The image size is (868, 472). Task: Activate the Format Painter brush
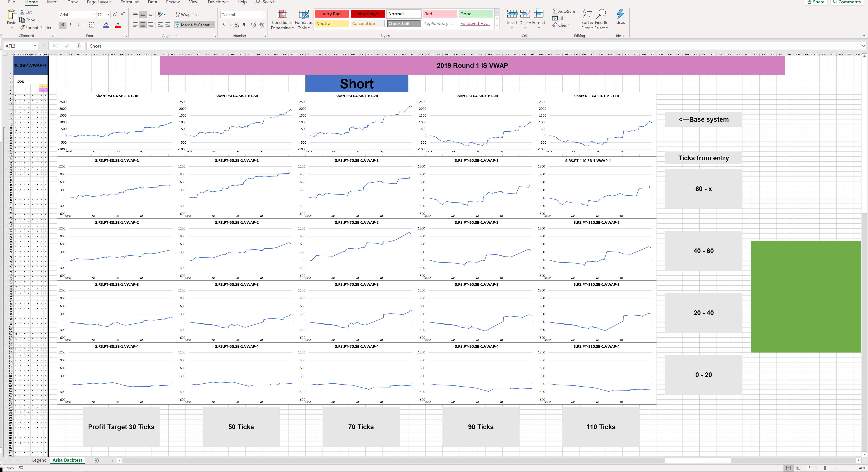[x=22, y=28]
